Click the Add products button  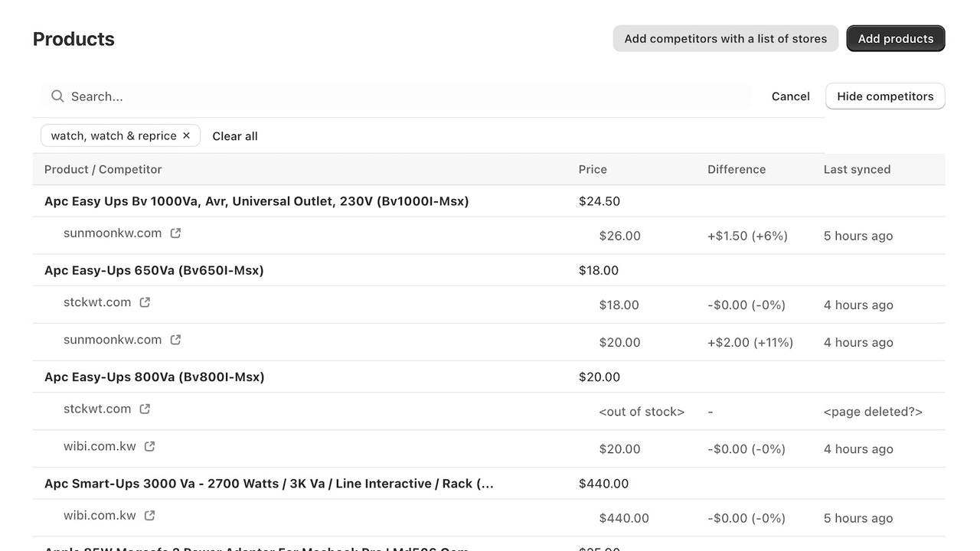[x=896, y=39]
